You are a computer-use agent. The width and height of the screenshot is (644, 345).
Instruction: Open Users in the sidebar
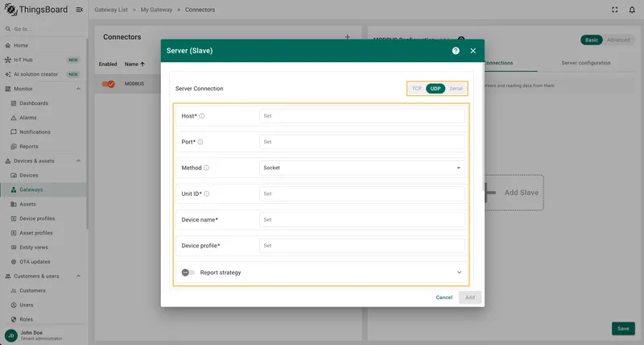pyautogui.click(x=43, y=305)
